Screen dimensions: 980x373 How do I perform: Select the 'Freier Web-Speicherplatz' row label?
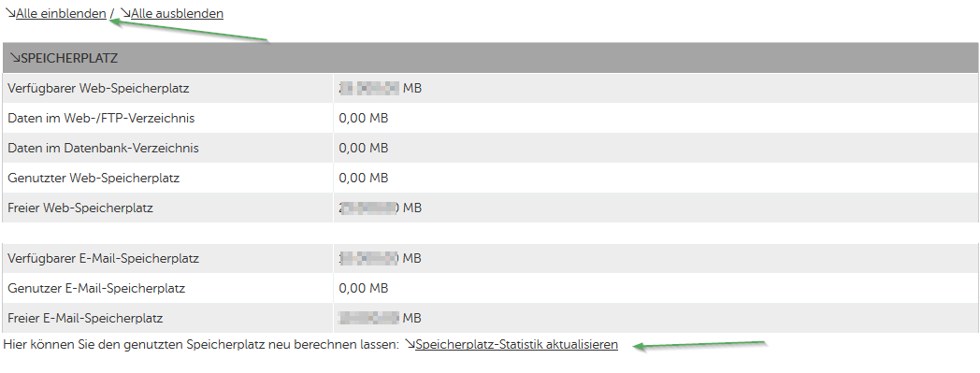pyautogui.click(x=80, y=208)
